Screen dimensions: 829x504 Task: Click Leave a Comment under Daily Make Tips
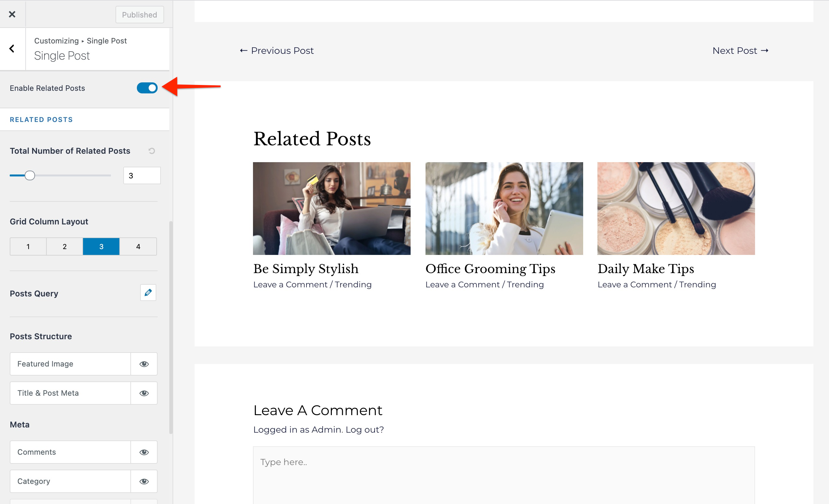[634, 284]
